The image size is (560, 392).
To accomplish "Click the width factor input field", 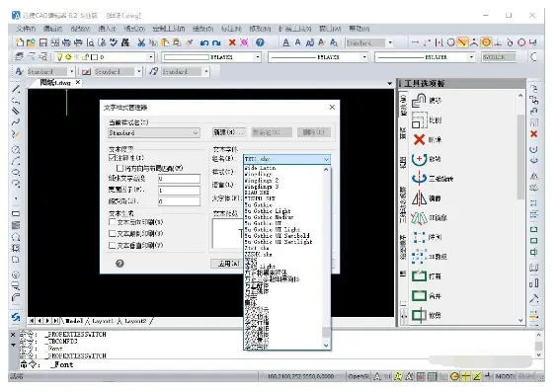I will (179, 191).
